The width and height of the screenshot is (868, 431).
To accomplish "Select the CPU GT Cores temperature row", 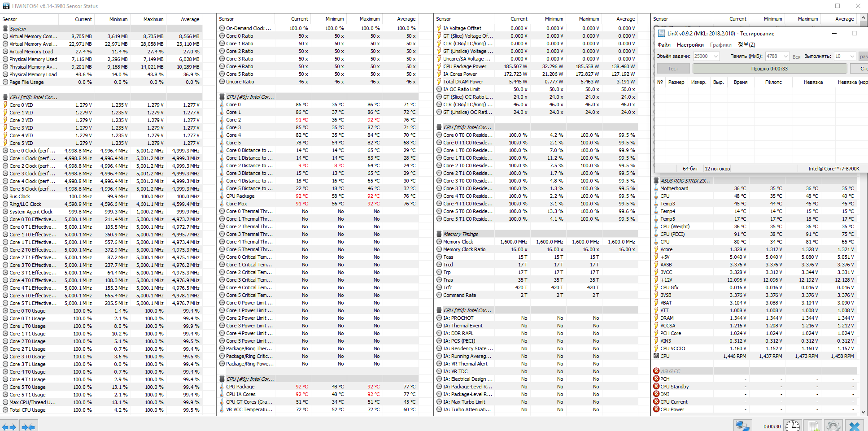I will (x=318, y=402).
